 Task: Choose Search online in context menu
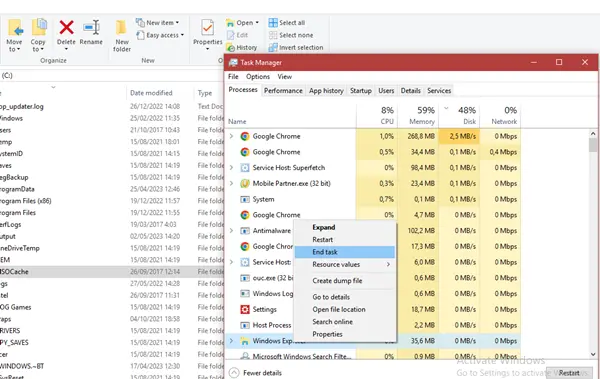pyautogui.click(x=345, y=322)
